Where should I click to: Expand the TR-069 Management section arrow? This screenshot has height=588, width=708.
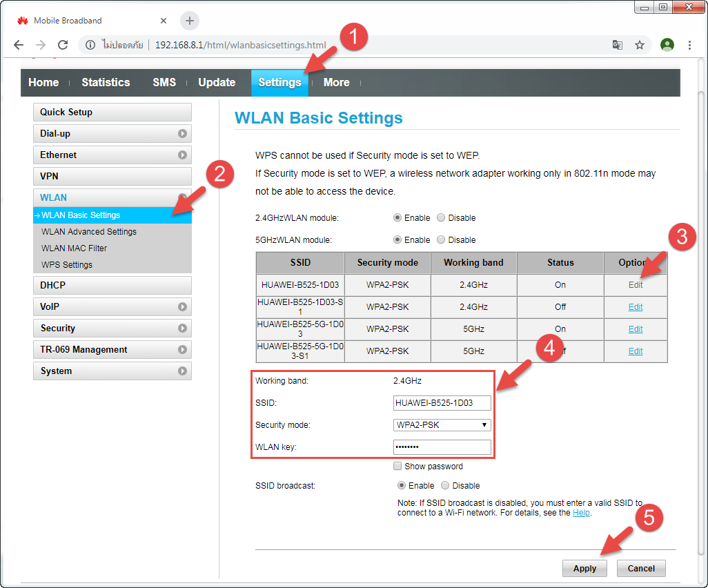(x=182, y=349)
